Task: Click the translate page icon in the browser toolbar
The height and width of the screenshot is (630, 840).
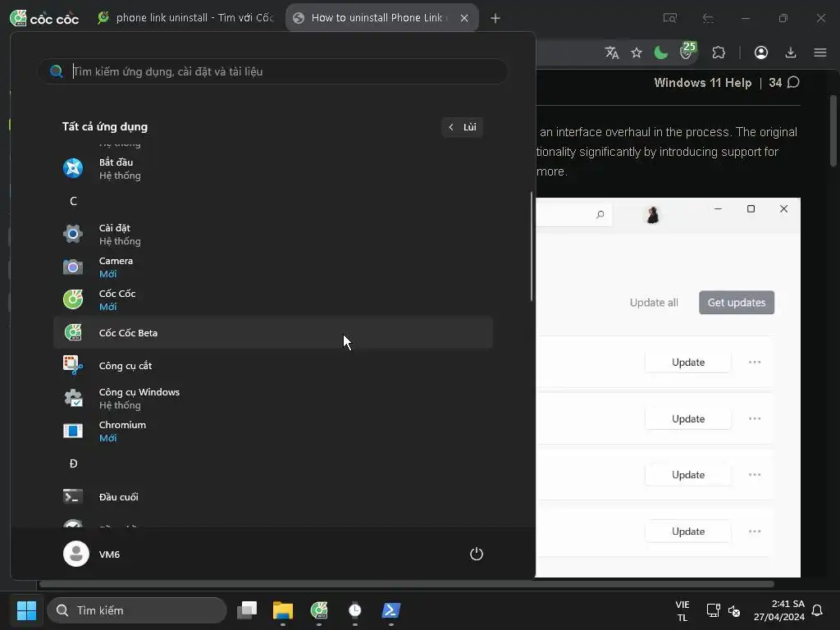Action: (611, 52)
